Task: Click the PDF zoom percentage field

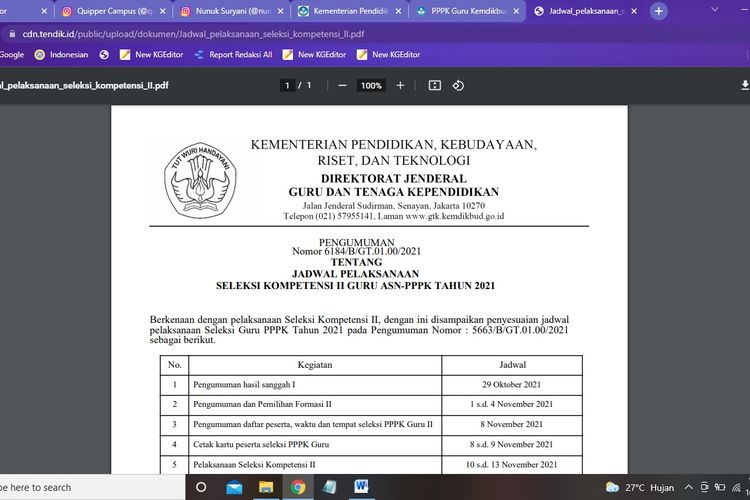Action: tap(371, 86)
